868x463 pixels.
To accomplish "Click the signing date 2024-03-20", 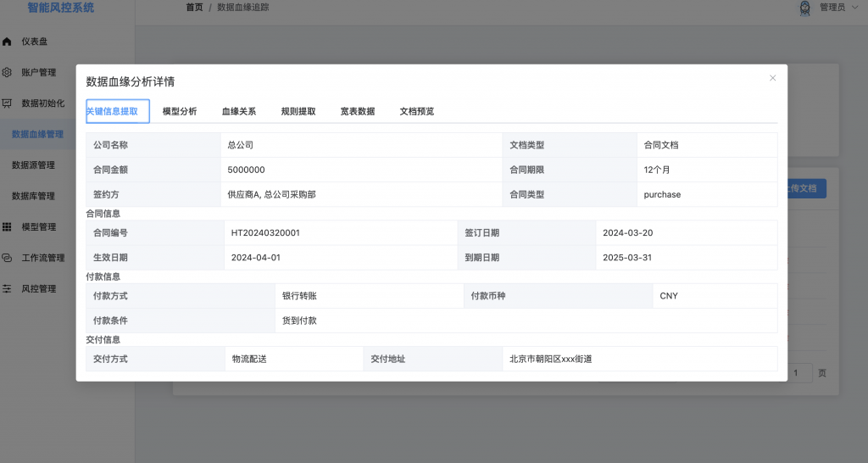I will click(628, 233).
